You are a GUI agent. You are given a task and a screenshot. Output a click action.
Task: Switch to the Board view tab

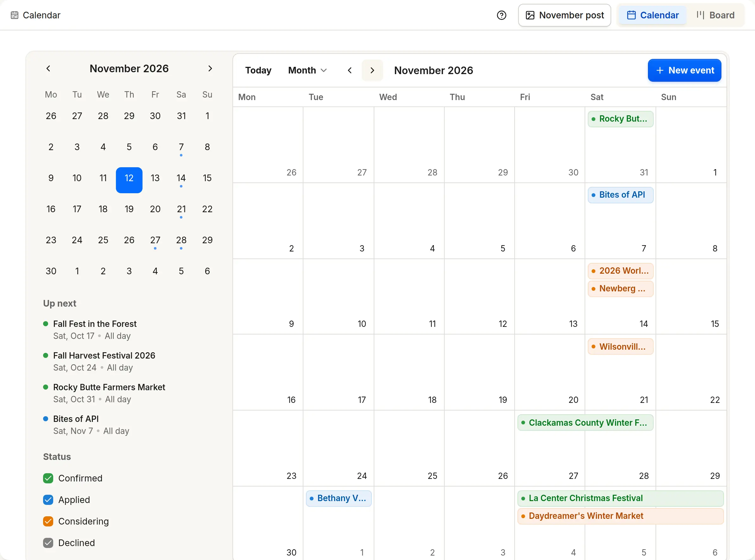[715, 15]
